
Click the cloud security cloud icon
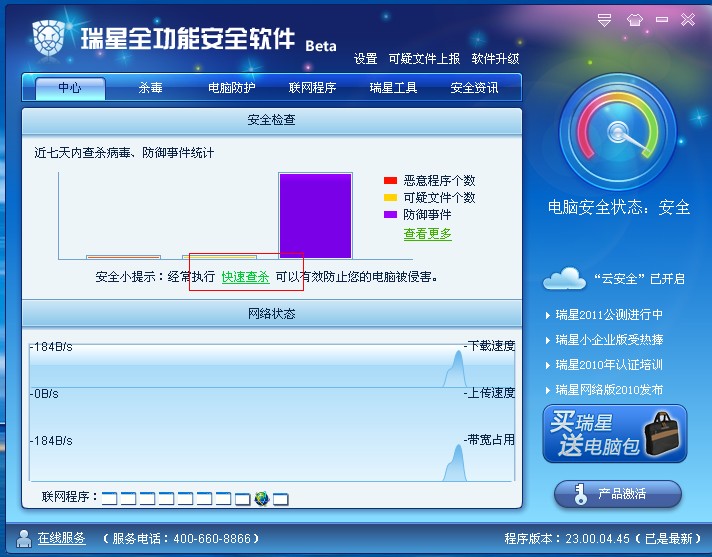point(564,278)
